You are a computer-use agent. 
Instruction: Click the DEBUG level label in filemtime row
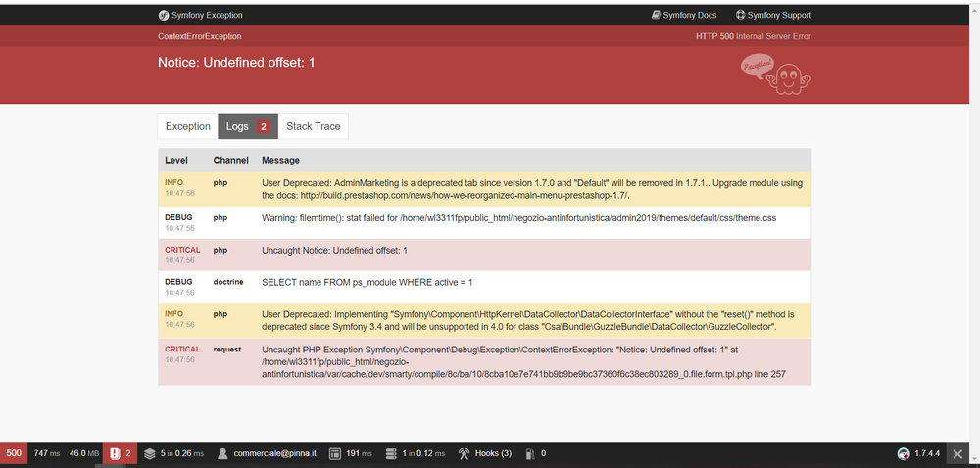click(178, 217)
